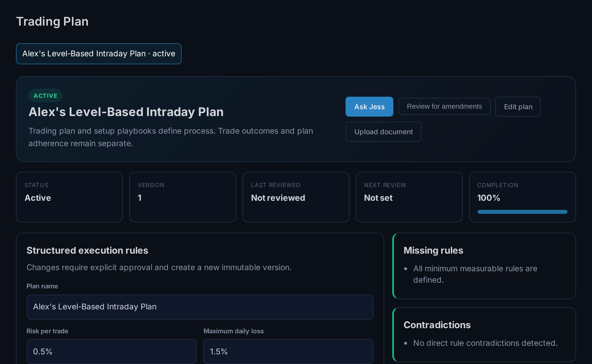The width and height of the screenshot is (592, 364).
Task: Click the large plan title heading
Action: pos(126,112)
